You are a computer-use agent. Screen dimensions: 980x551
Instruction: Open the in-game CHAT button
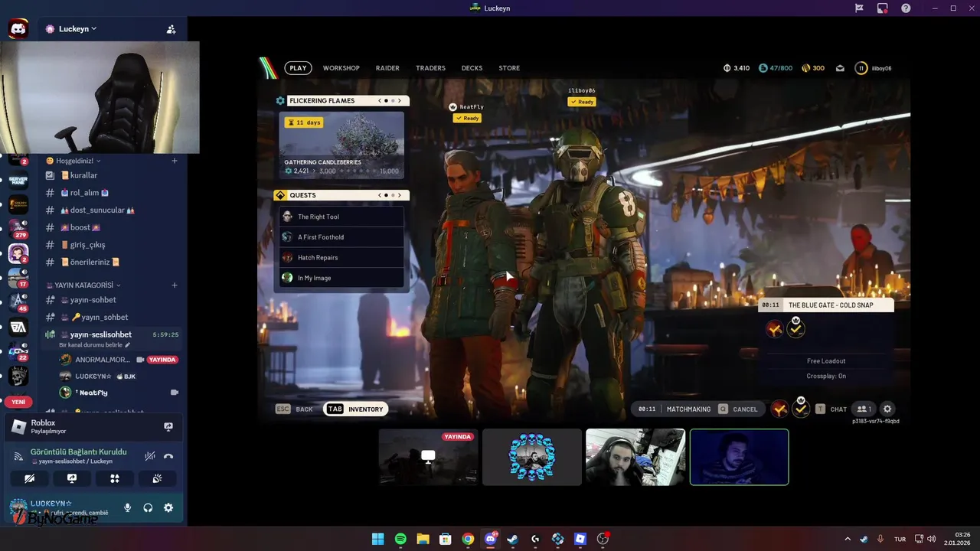pyautogui.click(x=831, y=409)
